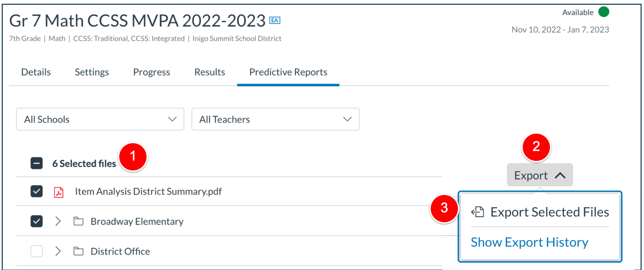The image size is (644, 270).
Task: Open the All Schools dropdown
Action: (x=99, y=119)
